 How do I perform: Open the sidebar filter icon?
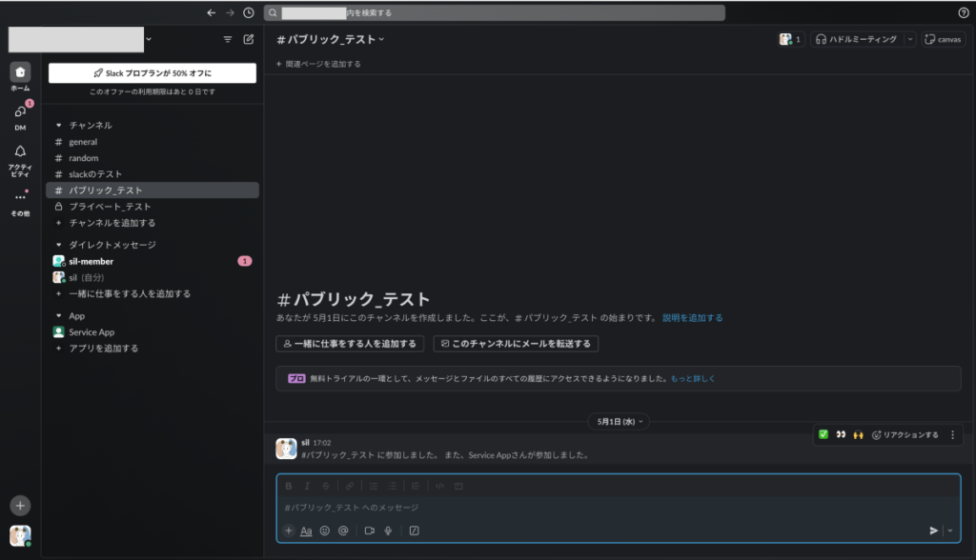227,40
